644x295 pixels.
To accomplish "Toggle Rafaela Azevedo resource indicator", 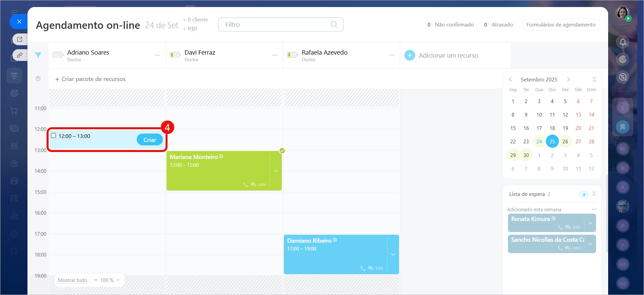I will point(292,55).
